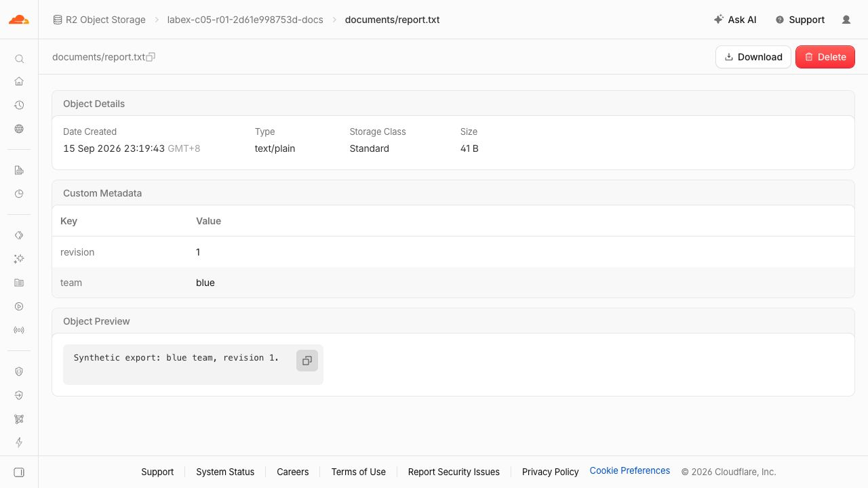The image size is (868, 488).
Task: Click the documents/report.txt page title
Action: point(99,57)
